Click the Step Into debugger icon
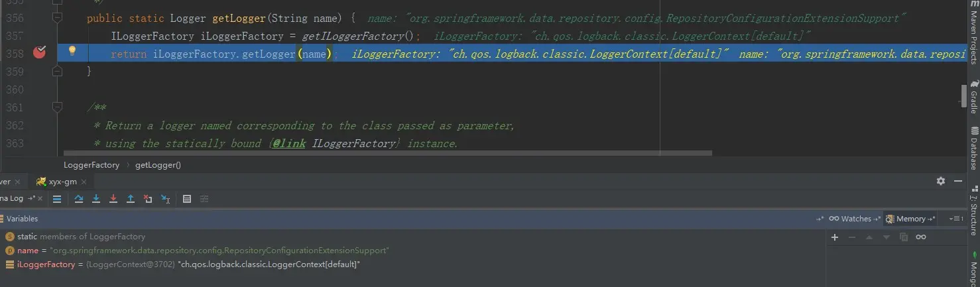This screenshot has height=287, width=980. pyautogui.click(x=96, y=199)
